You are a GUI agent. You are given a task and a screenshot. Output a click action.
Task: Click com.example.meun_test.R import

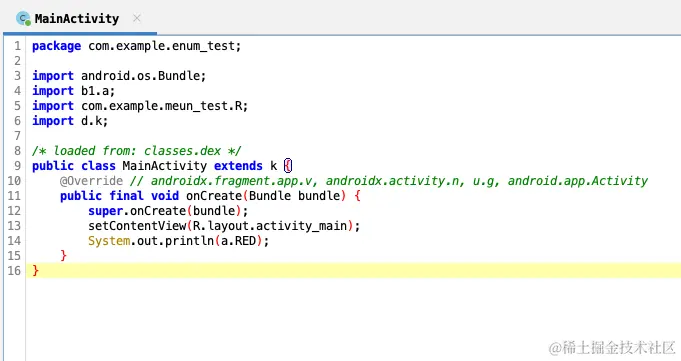164,106
